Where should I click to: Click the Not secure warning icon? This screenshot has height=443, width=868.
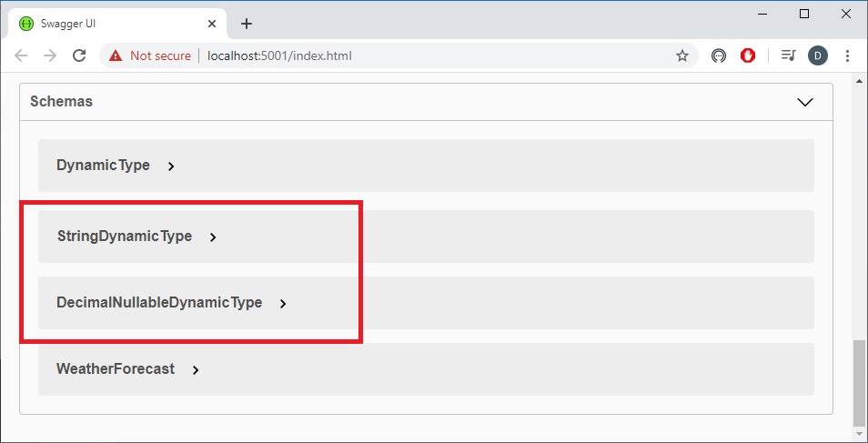pyautogui.click(x=116, y=55)
